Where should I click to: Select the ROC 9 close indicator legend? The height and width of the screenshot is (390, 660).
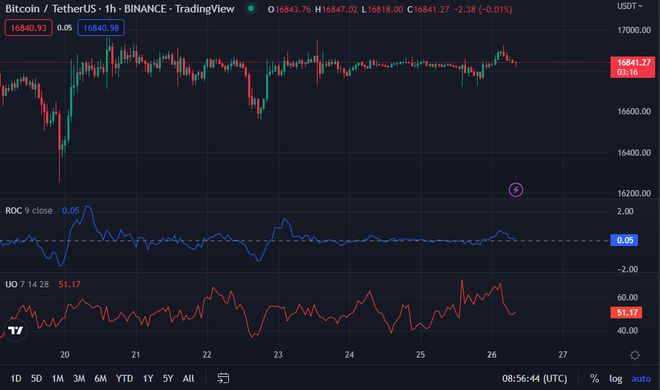(29, 210)
